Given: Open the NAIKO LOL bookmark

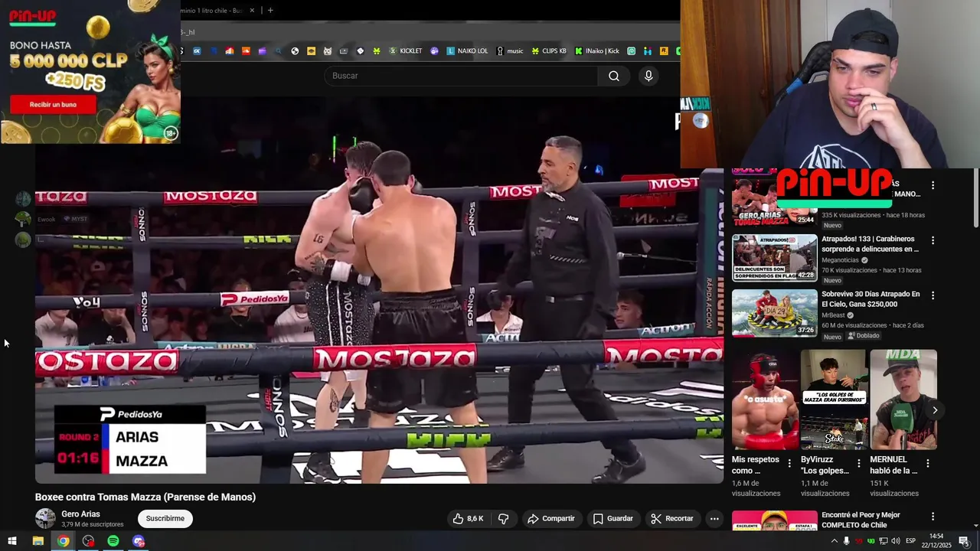Looking at the screenshot, I should tap(467, 51).
